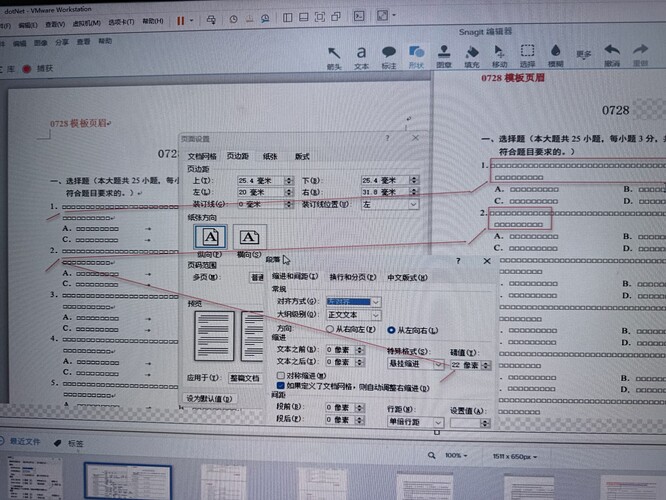The image size is (666, 500).
Task: Choose the Blur (模糊) tool
Action: pos(555,54)
